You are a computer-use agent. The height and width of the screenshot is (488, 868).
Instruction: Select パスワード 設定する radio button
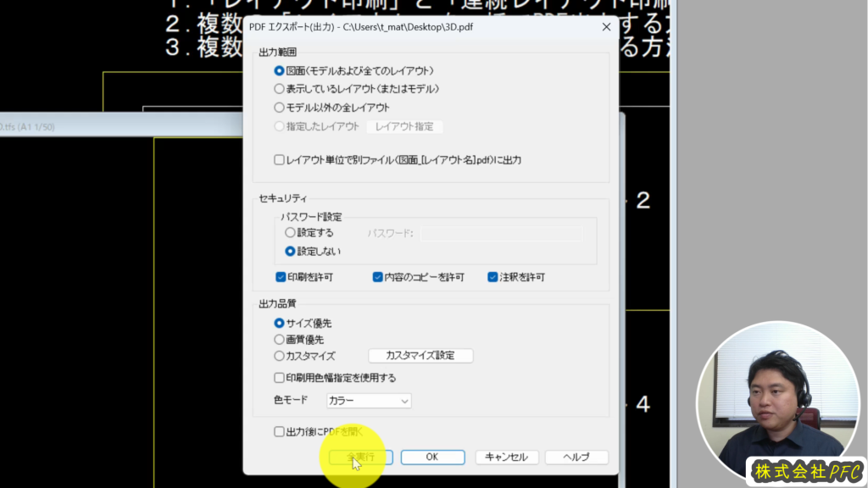pos(290,232)
